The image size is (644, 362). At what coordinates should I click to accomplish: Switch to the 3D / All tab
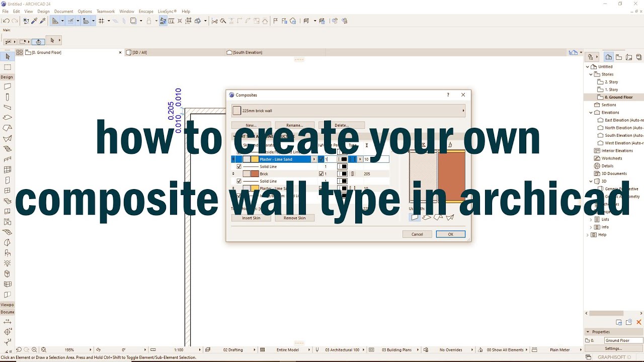pos(174,52)
